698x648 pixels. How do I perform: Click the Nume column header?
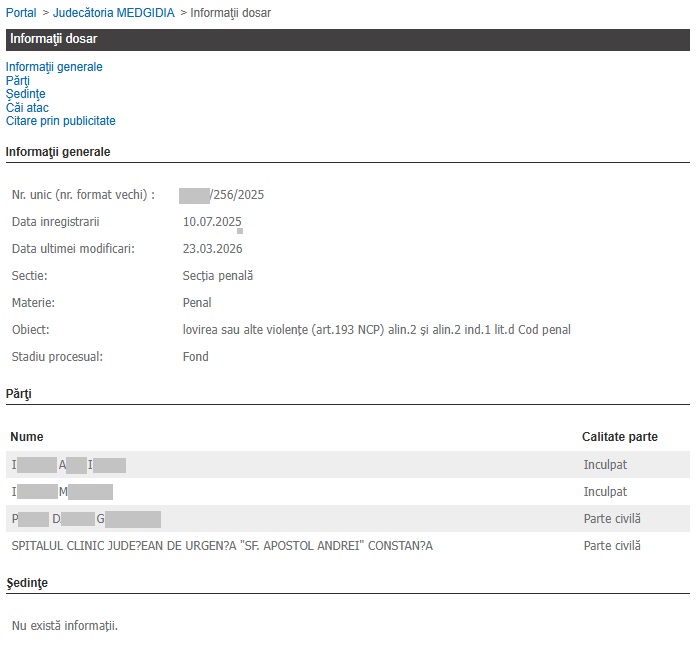coord(27,437)
